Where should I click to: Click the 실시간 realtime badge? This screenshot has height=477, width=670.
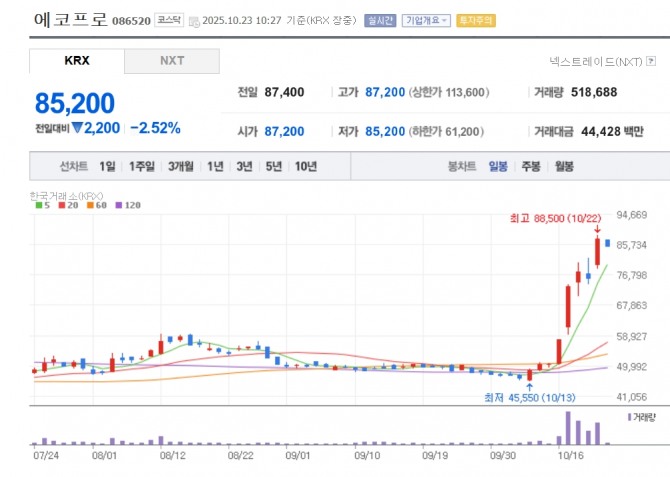point(381,20)
